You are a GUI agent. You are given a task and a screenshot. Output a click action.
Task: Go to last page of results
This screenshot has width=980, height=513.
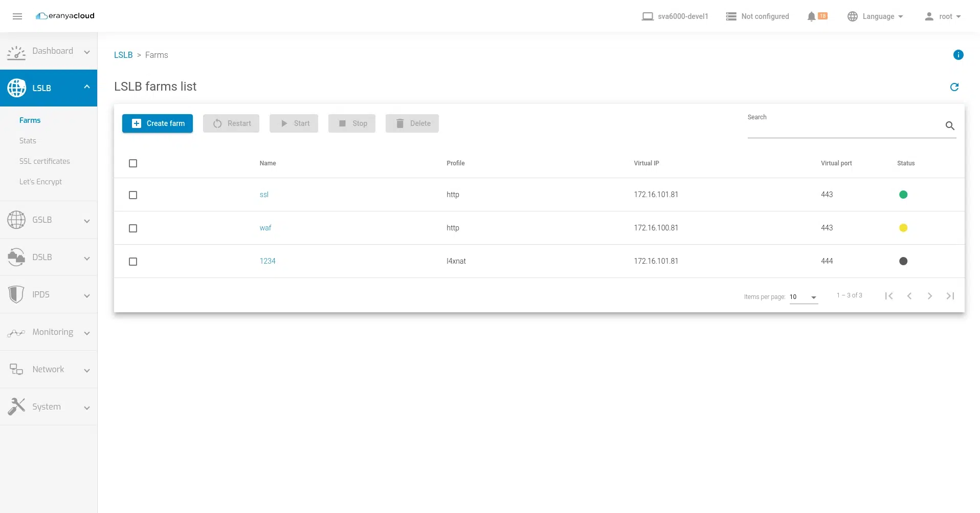(x=950, y=296)
